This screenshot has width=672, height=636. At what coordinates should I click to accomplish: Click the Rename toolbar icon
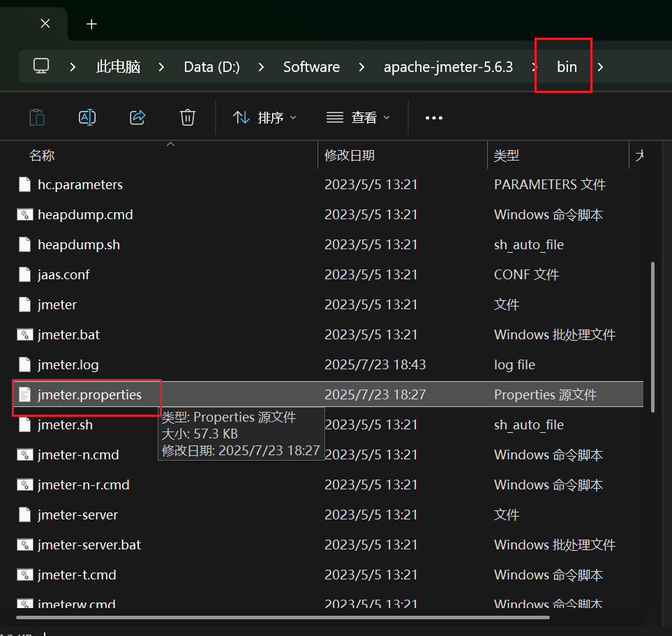[x=87, y=117]
